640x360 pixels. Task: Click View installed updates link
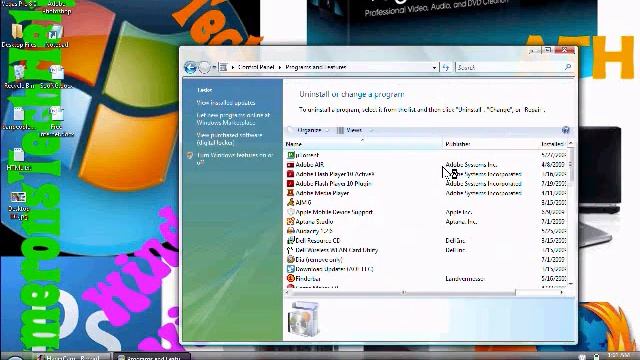[226, 103]
